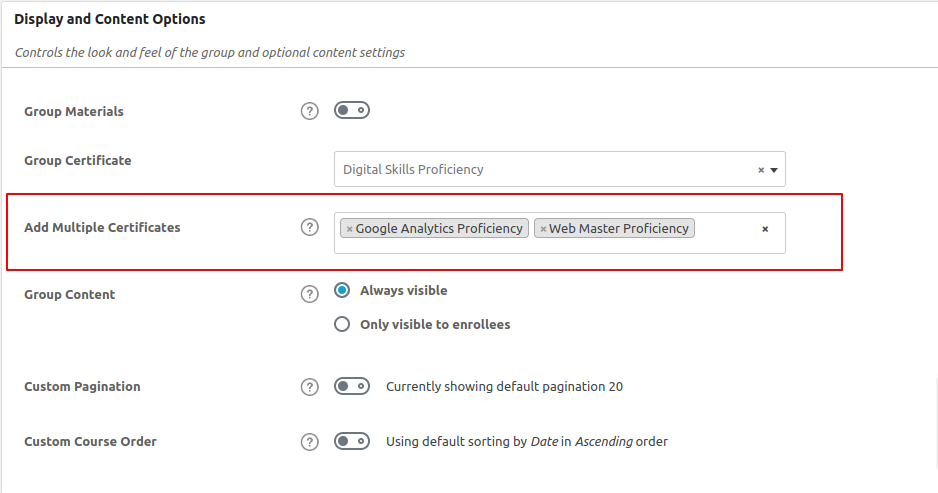The height and width of the screenshot is (493, 938).
Task: Toggle Custom Course Order switch
Action: click(x=352, y=441)
